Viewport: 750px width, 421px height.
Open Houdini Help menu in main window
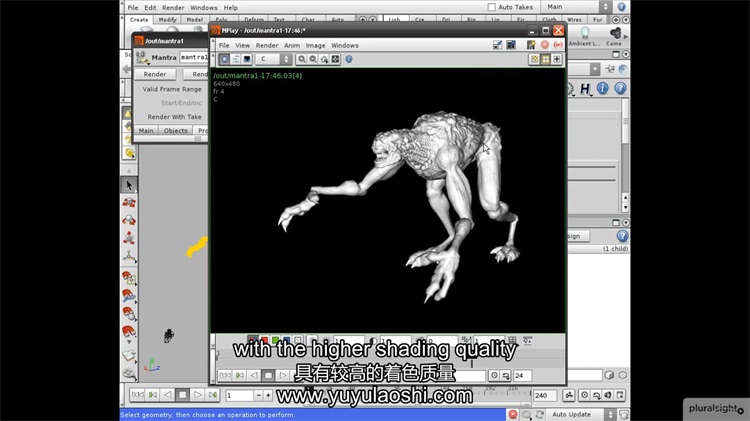pyautogui.click(x=231, y=8)
